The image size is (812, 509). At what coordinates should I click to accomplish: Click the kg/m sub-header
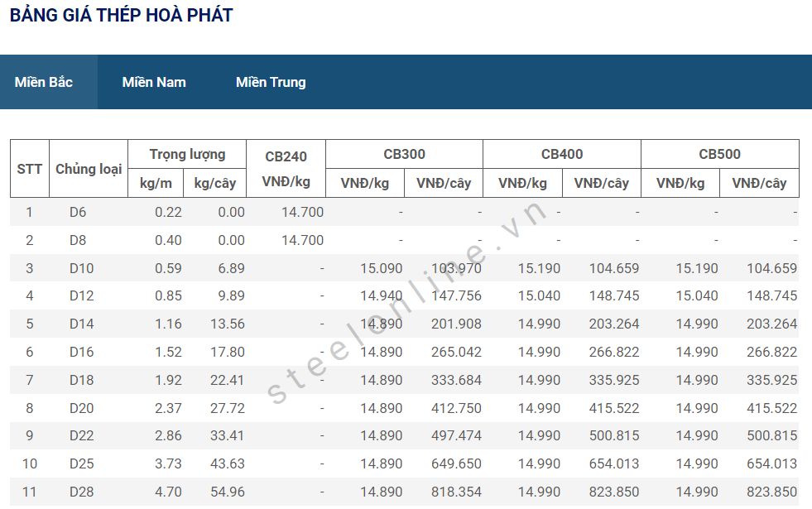[x=156, y=183]
